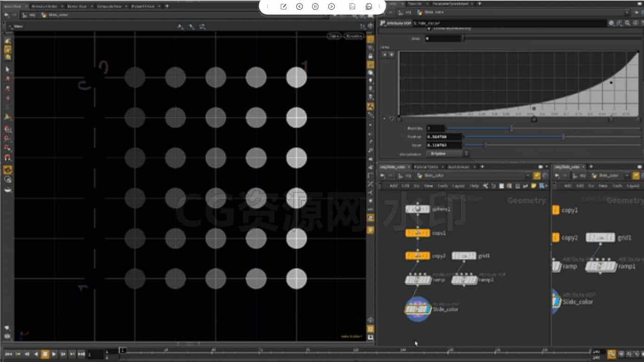Click the magnifier search icon in the parameter pane

coord(627,23)
